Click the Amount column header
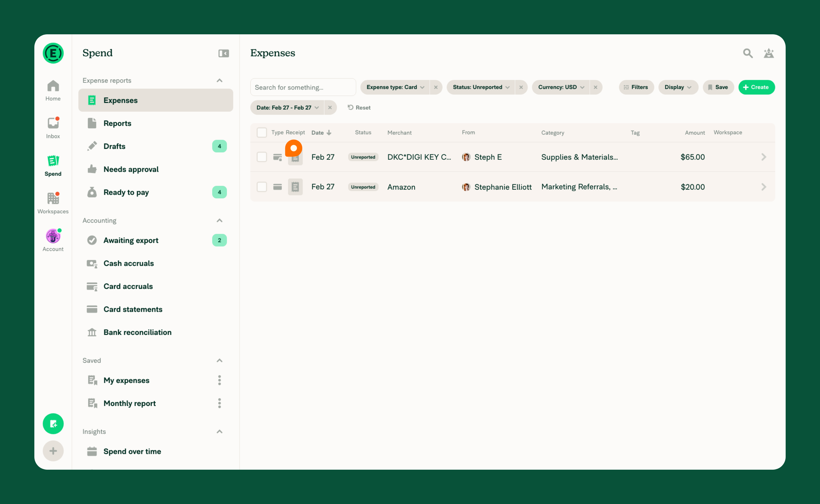Viewport: 820px width, 504px height. click(x=695, y=133)
